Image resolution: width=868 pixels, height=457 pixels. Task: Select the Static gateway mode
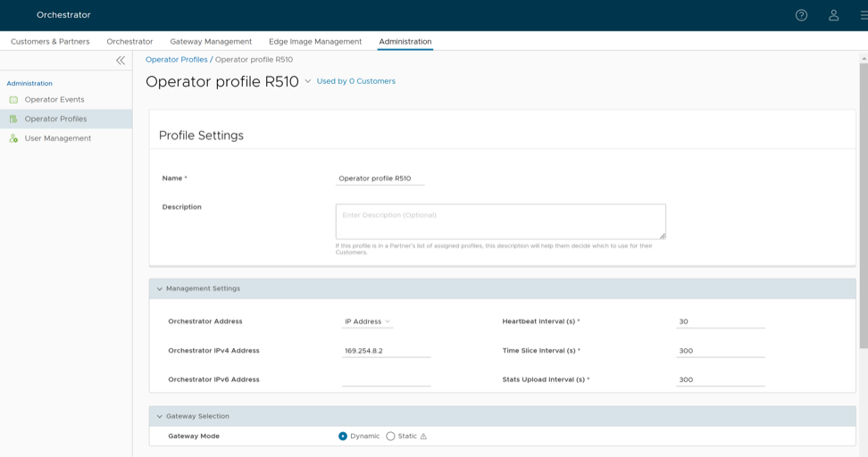click(390, 436)
